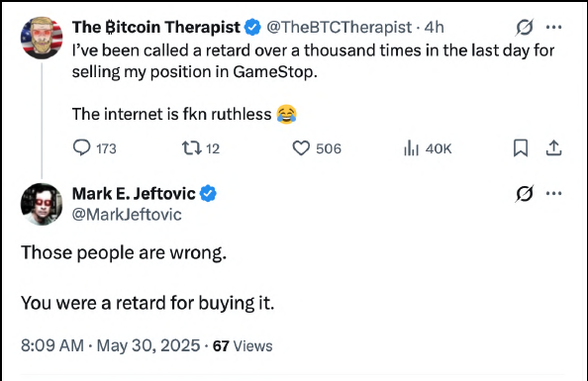The height and width of the screenshot is (381, 588).
Task: Open The Bitcoin Therapist's profile avatar
Action: coord(42,38)
